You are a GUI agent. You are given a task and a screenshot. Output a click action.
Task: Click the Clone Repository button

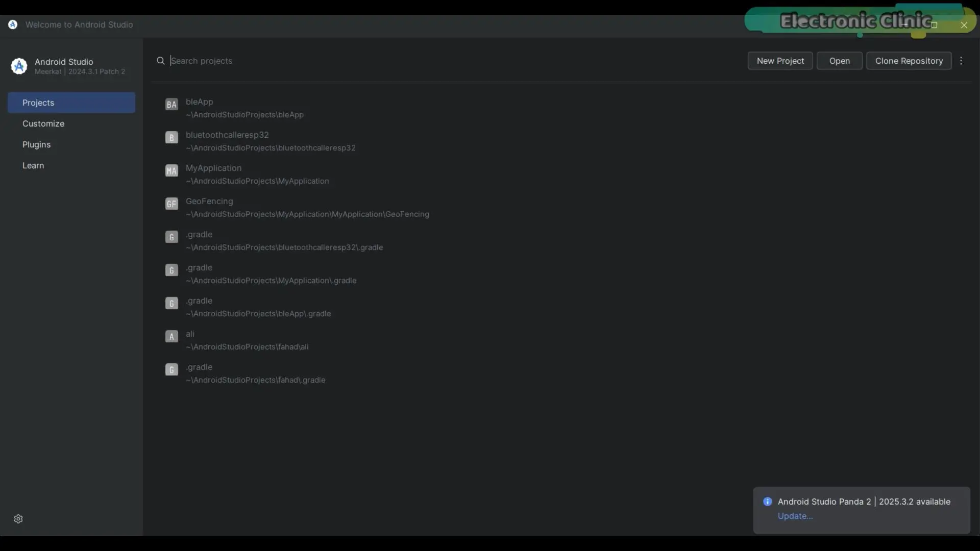point(909,61)
